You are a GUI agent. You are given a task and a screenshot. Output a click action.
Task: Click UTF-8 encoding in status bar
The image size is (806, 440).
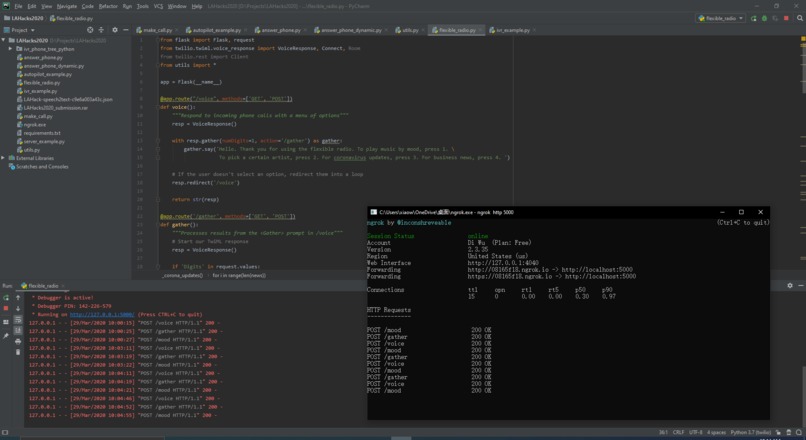695,432
